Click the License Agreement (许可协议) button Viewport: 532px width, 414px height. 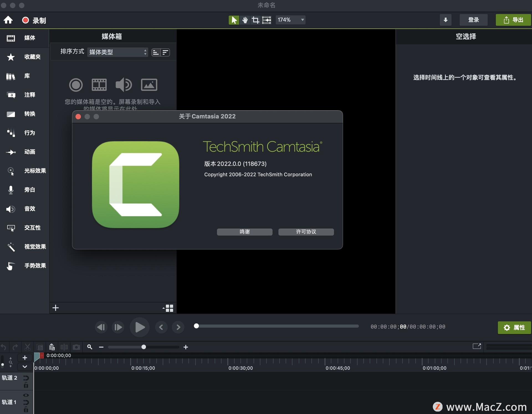(306, 232)
